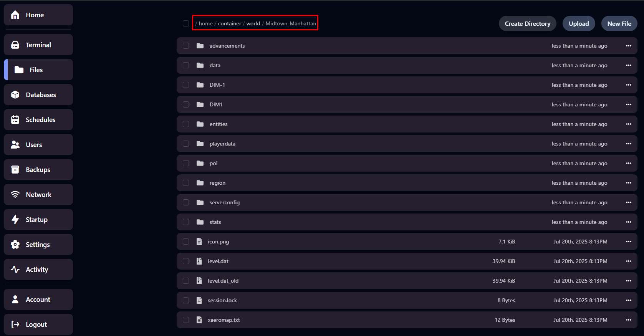Click the Activity pulse icon
Screen dimensions: 644x336
pyautogui.click(x=15, y=270)
